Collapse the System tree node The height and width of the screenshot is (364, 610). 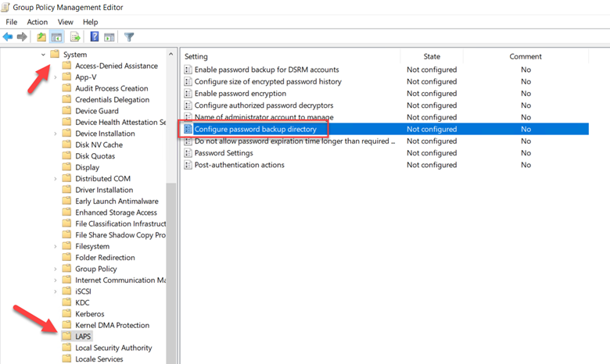click(x=43, y=55)
